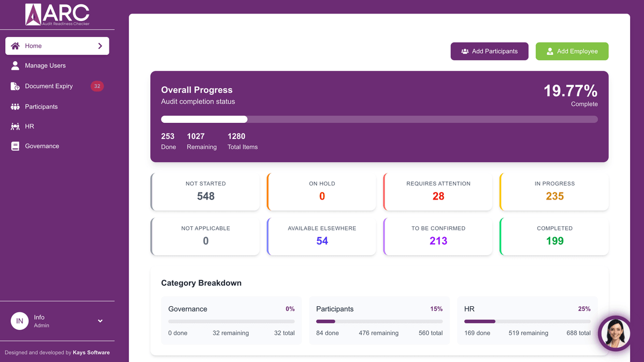This screenshot has width=644, height=362.
Task: Click the Participants group icon
Action: pyautogui.click(x=15, y=107)
